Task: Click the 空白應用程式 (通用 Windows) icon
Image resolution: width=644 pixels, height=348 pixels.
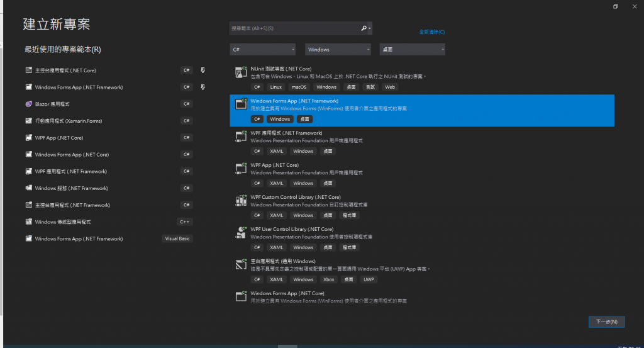Action: [x=241, y=264]
